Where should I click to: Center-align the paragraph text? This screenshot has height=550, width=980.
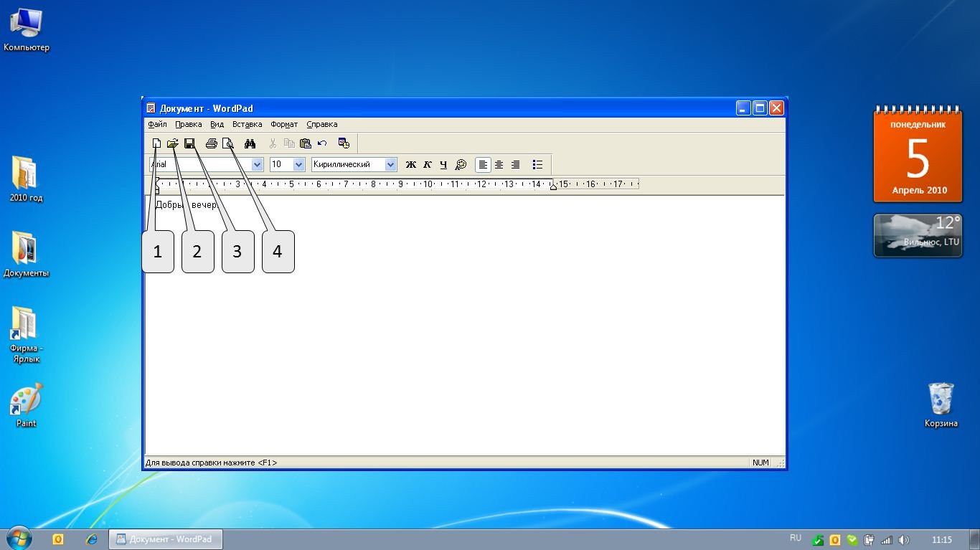(499, 165)
